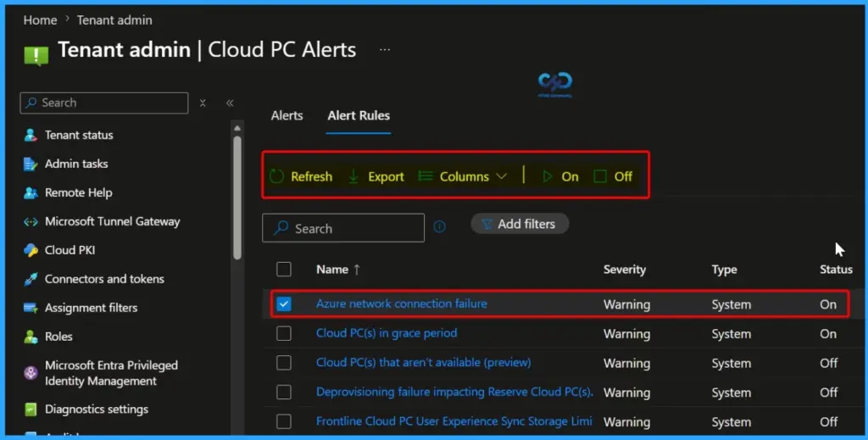Image resolution: width=868 pixels, height=440 pixels.
Task: Click the alert rules Search field
Action: 343,228
